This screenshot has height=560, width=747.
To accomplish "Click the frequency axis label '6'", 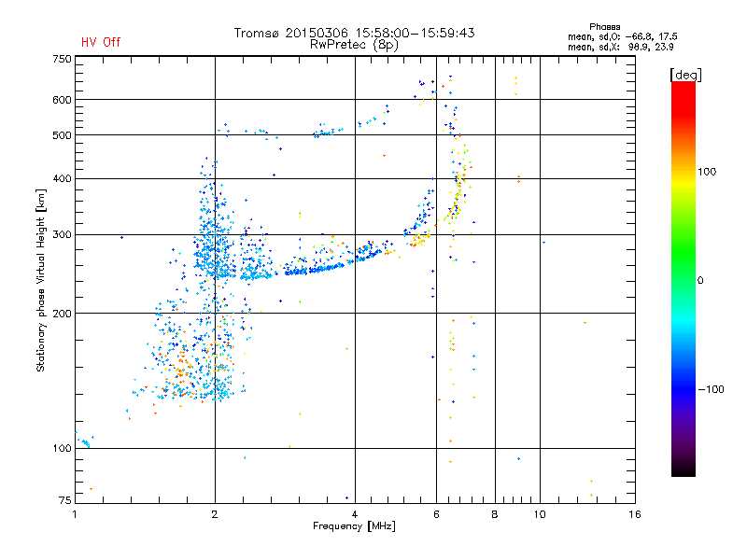I will click(436, 514).
